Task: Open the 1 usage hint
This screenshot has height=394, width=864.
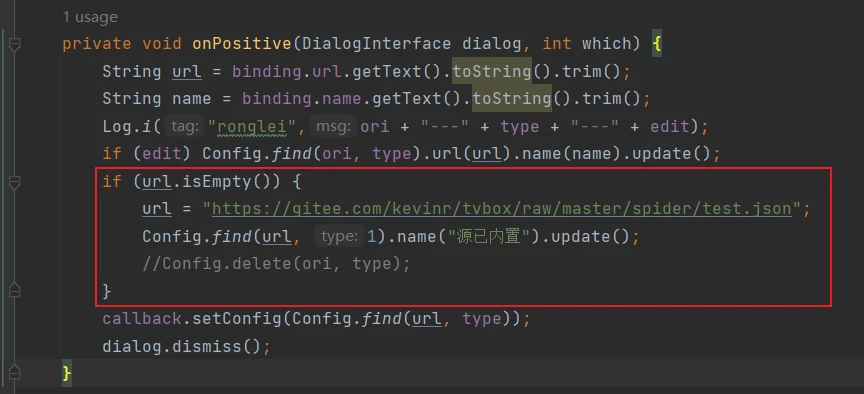Action: tap(90, 17)
